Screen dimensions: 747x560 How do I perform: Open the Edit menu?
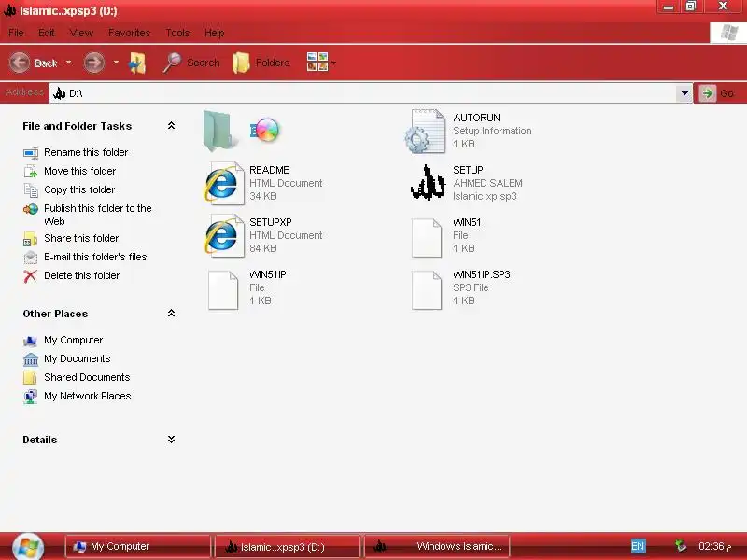(46, 33)
